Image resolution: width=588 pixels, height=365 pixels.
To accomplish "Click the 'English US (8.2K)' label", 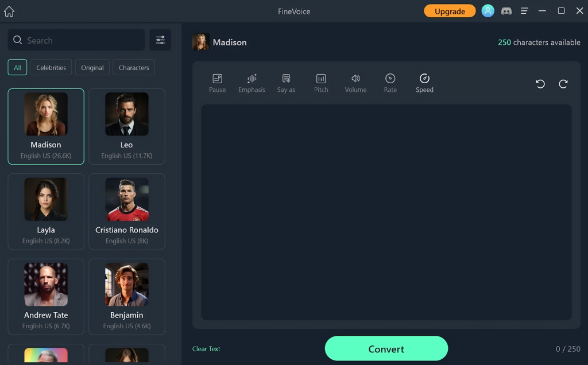I will pos(46,240).
